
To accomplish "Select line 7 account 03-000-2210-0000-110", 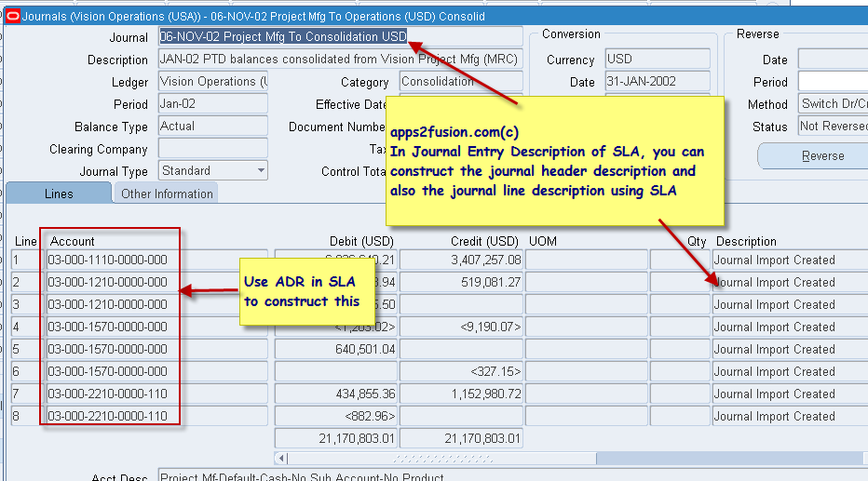I will 156,394.
